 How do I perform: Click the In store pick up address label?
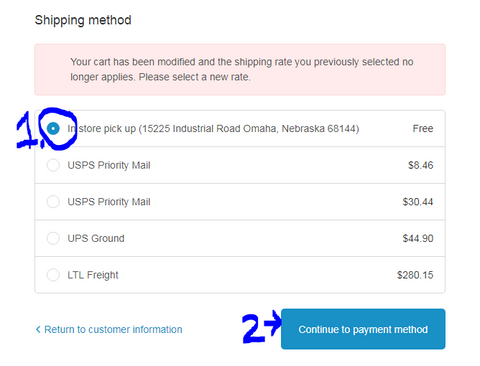pyautogui.click(x=213, y=129)
